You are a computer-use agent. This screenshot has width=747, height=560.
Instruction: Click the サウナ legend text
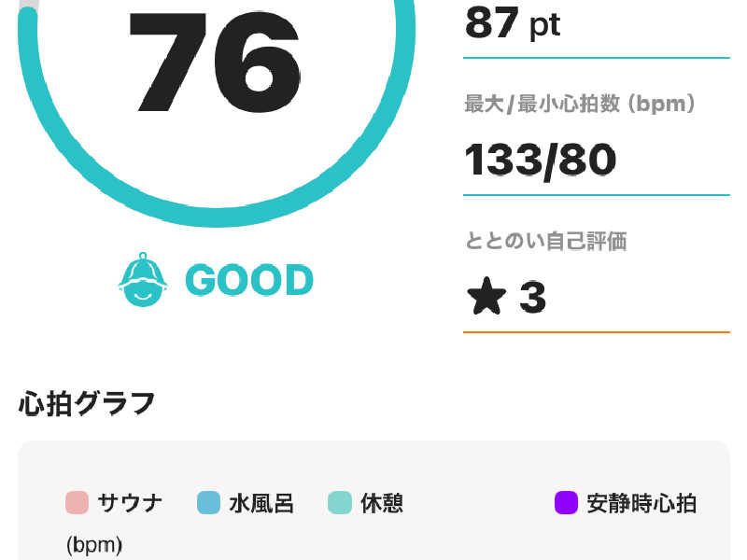tap(130, 503)
